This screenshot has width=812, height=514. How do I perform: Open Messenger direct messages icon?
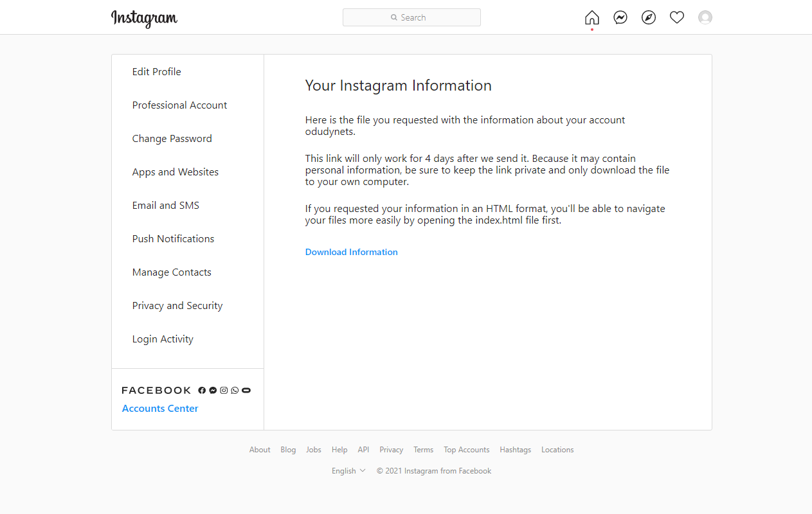pyautogui.click(x=620, y=17)
